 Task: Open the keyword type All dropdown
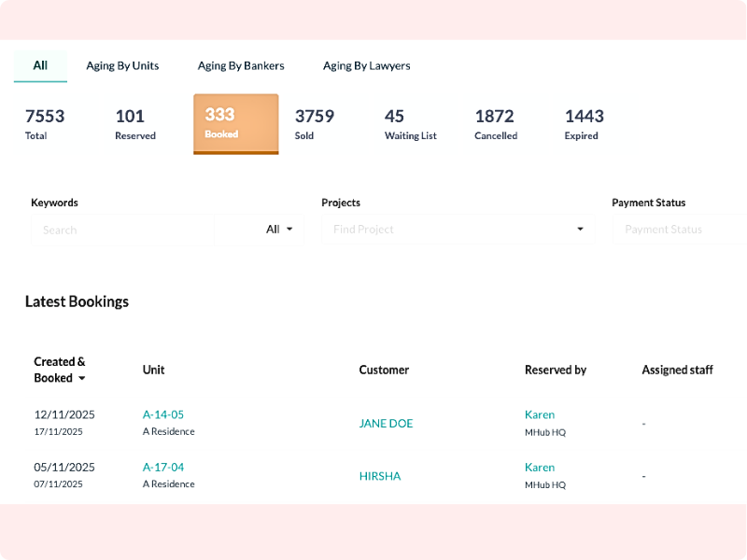click(279, 229)
